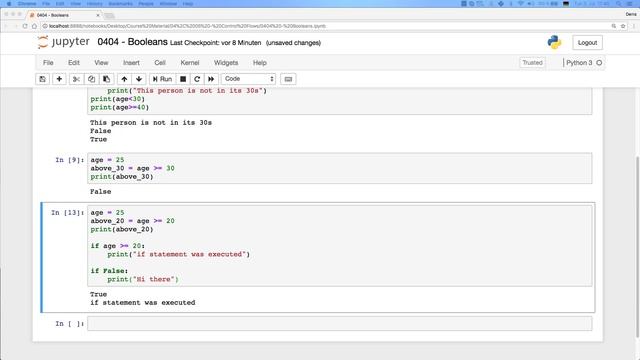The width and height of the screenshot is (640, 360).
Task: Click the Jupyter logo
Action: 63,42
